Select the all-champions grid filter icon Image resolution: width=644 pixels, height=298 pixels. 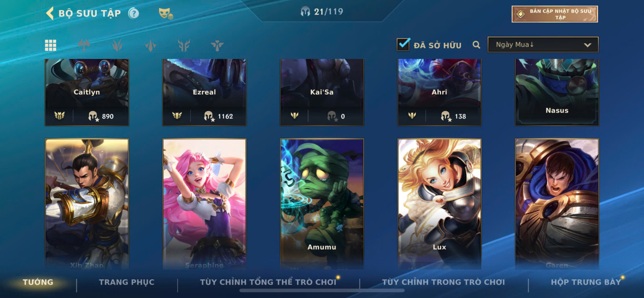51,45
